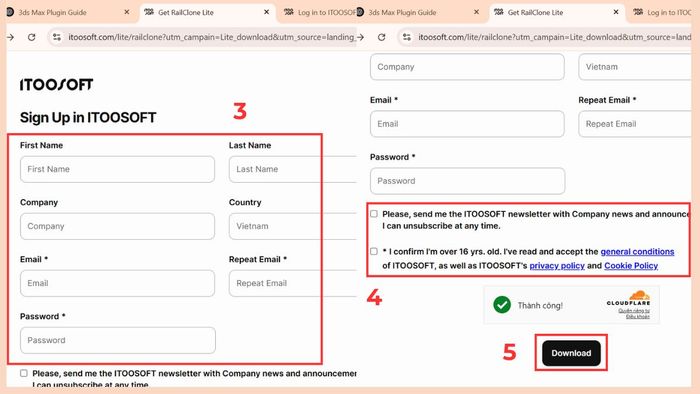
Task: Click the Cloudflare logo in captcha widget
Action: (x=629, y=299)
